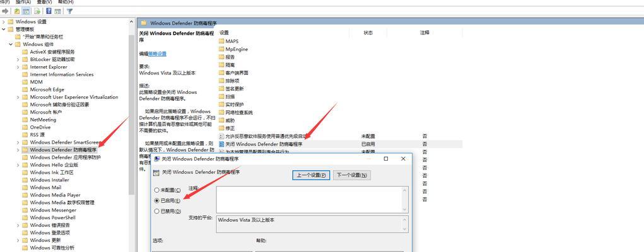Click the 签名更新 folder icon
Image resolution: width=644 pixels, height=252 pixels.
tap(222, 88)
